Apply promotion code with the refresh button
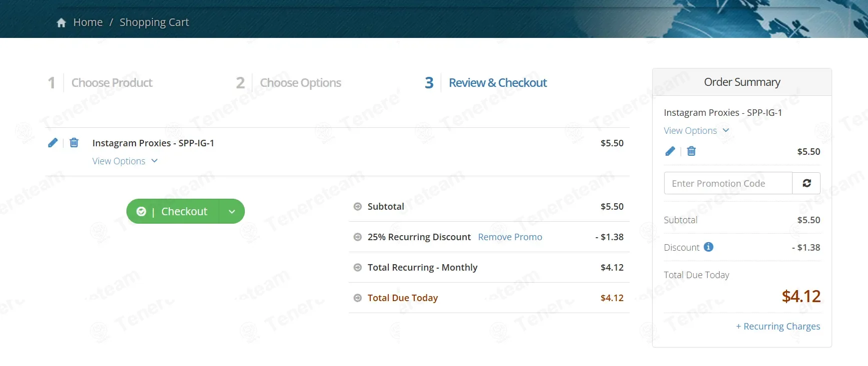868x366 pixels. [807, 183]
